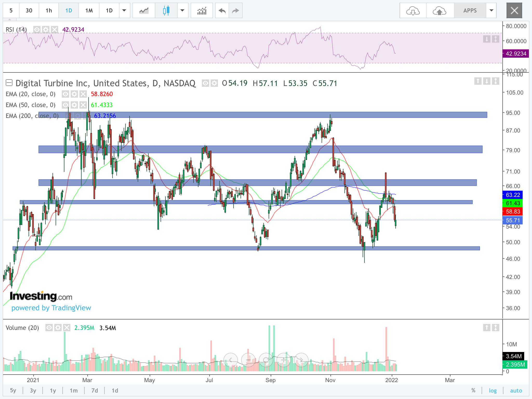Switch to the 1h interval tab
The width and height of the screenshot is (532, 399).
click(49, 11)
